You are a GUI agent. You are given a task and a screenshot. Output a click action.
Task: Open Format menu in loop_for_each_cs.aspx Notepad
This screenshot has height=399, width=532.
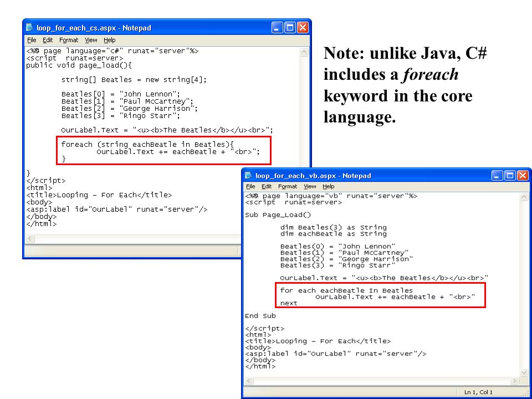coord(69,40)
